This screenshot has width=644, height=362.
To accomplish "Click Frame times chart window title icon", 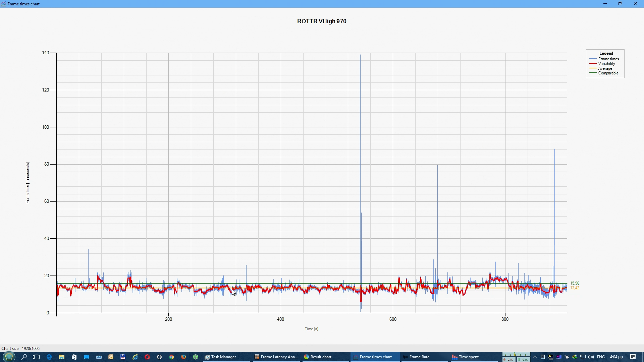I will pos(3,4).
